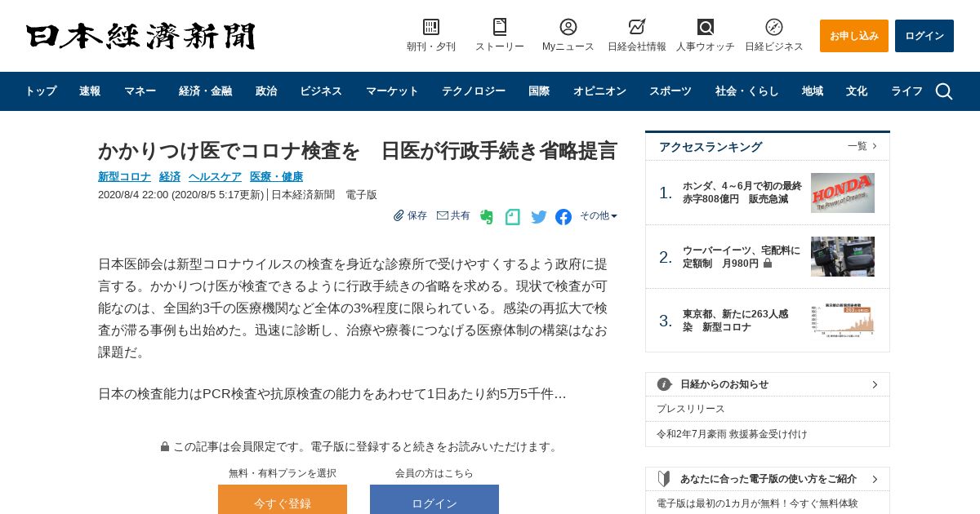The image size is (980, 514).
Task: Go to the トップ navigation tab
Action: (40, 91)
